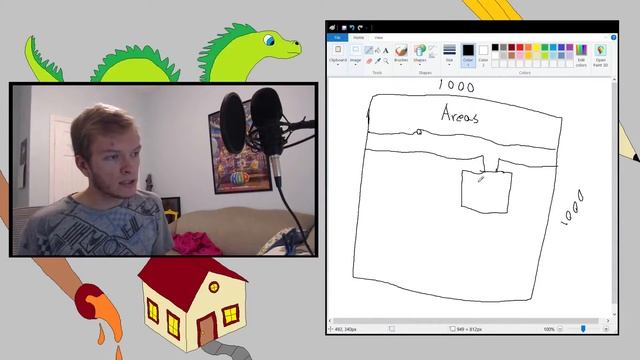Click the Save icon in quick access toolbar
This screenshot has width=640, height=360.
[344, 27]
